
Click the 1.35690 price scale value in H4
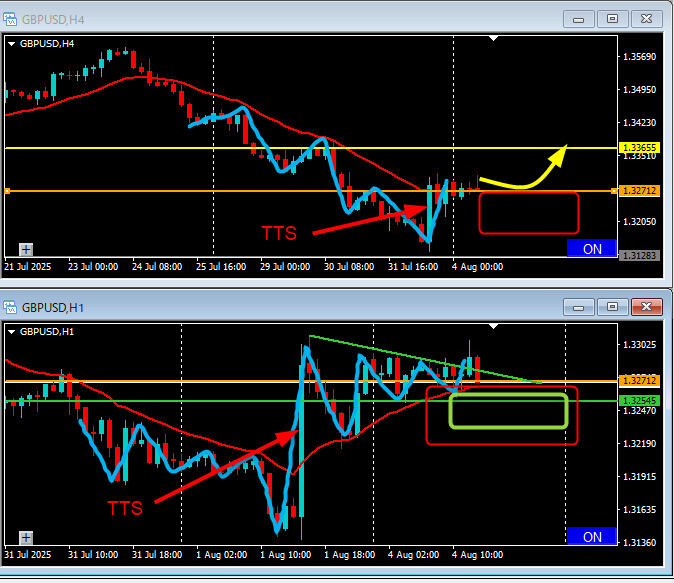pos(639,57)
